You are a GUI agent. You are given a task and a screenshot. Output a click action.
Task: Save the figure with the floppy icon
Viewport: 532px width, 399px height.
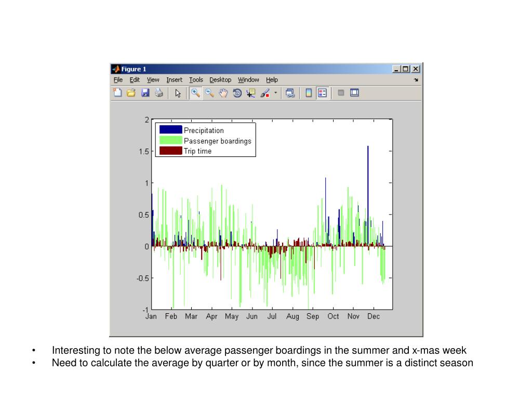coord(145,92)
